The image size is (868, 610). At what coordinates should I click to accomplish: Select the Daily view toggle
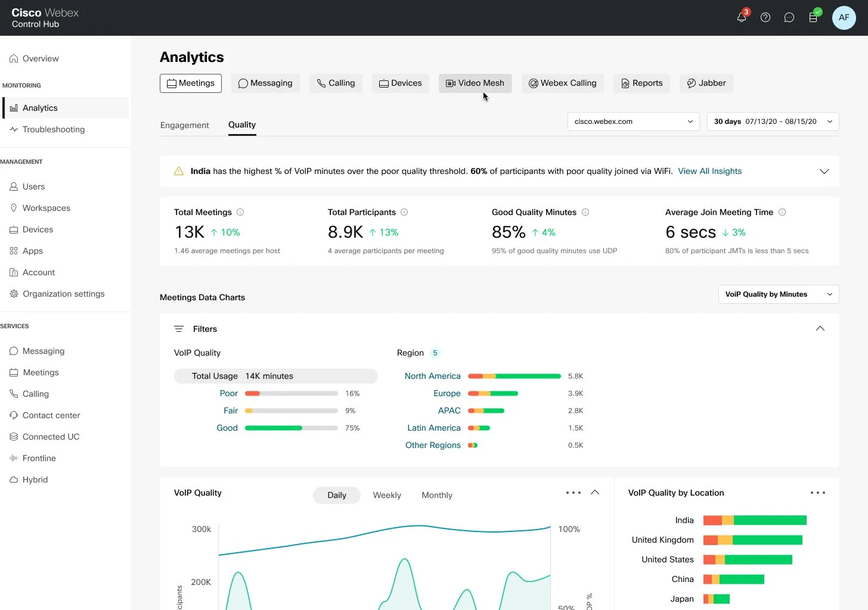click(x=337, y=495)
